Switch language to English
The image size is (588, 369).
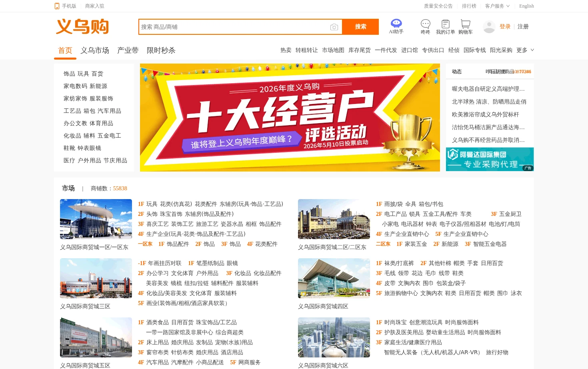(x=526, y=6)
